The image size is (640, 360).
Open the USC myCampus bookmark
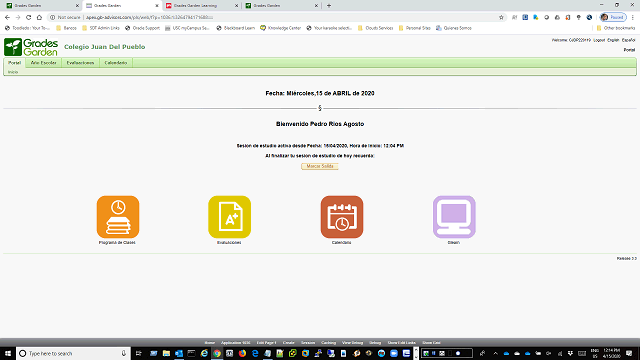(x=187, y=28)
